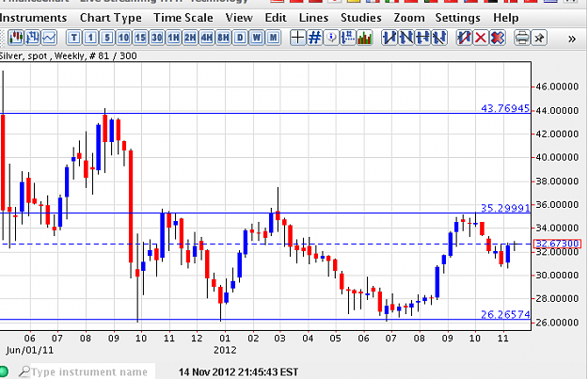Image resolution: width=588 pixels, height=379 pixels.
Task: Open the Edit menu
Action: click(x=276, y=18)
